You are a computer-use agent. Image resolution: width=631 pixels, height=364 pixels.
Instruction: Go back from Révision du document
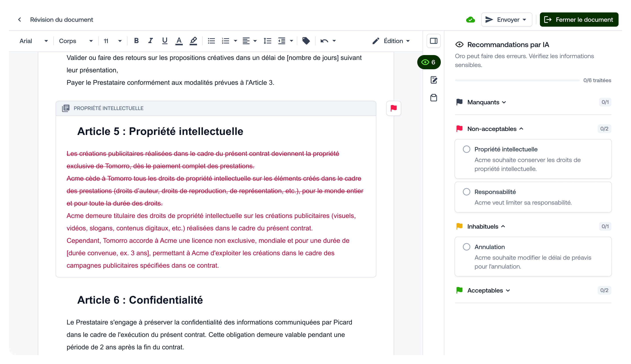[20, 20]
